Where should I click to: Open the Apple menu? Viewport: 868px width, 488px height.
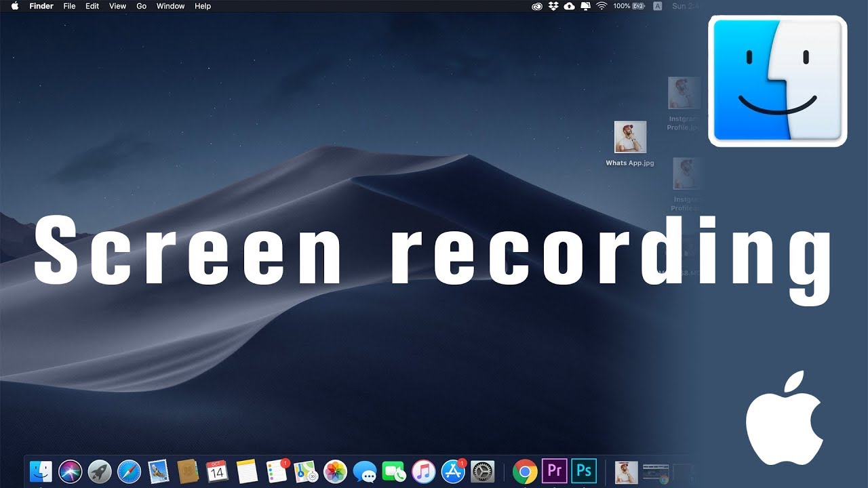coord(15,6)
